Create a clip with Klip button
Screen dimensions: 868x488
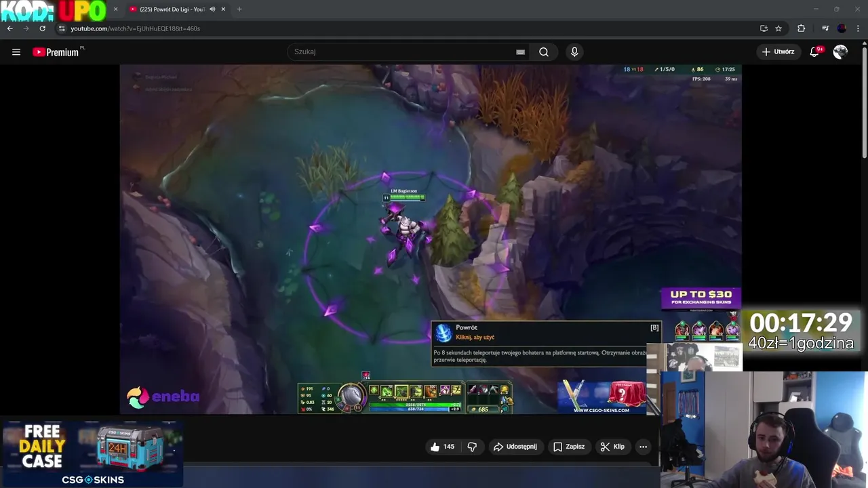tap(612, 447)
